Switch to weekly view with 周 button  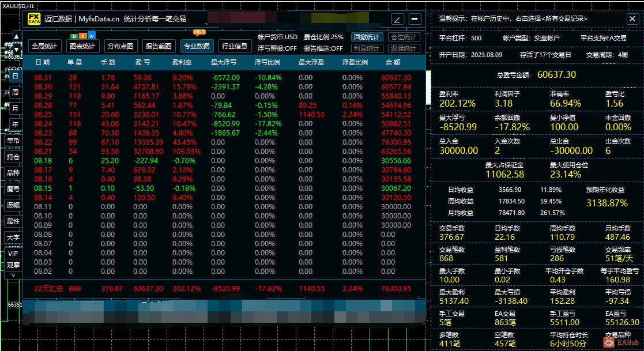15,92
